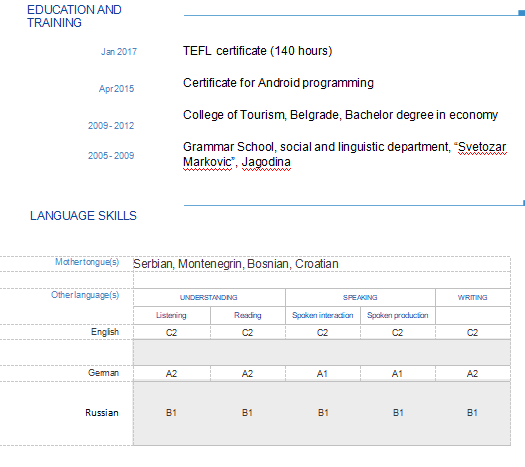525x467 pixels.
Task: Click the EDUCATION AND TRAINING heading
Action: click(x=74, y=16)
